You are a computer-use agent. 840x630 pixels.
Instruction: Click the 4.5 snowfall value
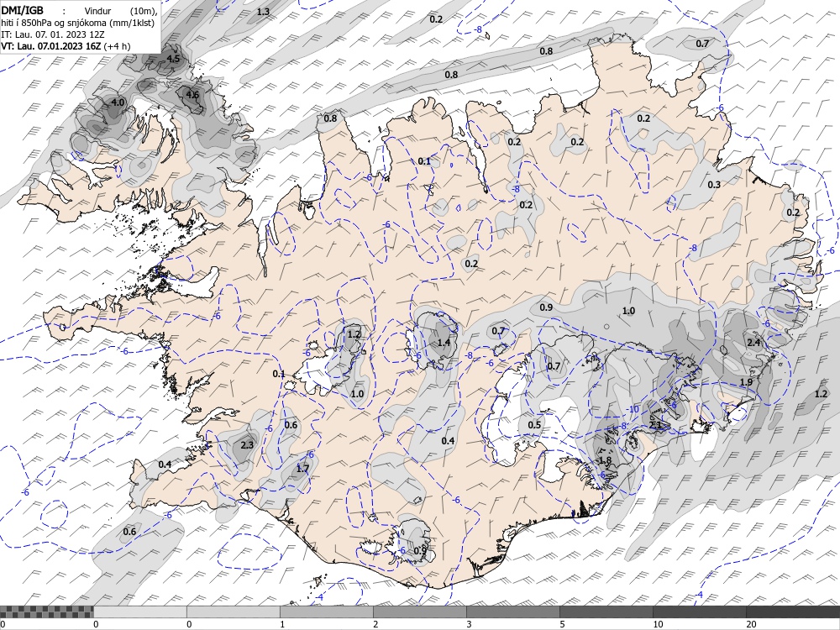[173, 59]
